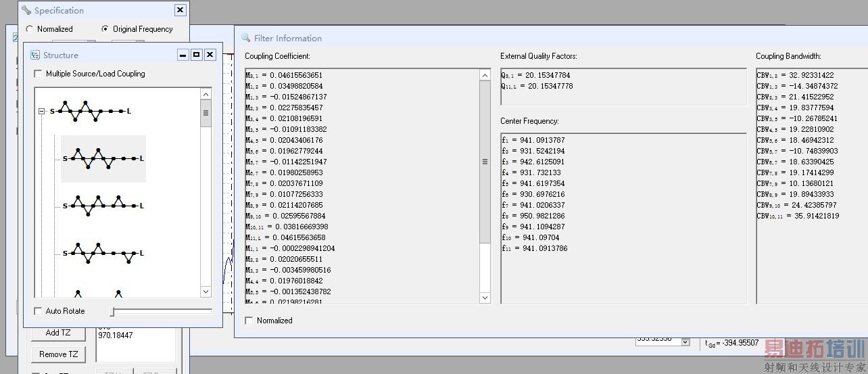Toggle the Auto Rotate checkbox
The image size is (868, 374).
click(x=38, y=311)
